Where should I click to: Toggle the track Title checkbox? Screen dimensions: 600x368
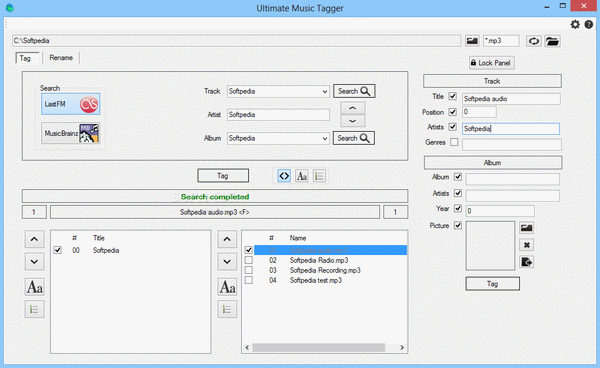(x=453, y=96)
